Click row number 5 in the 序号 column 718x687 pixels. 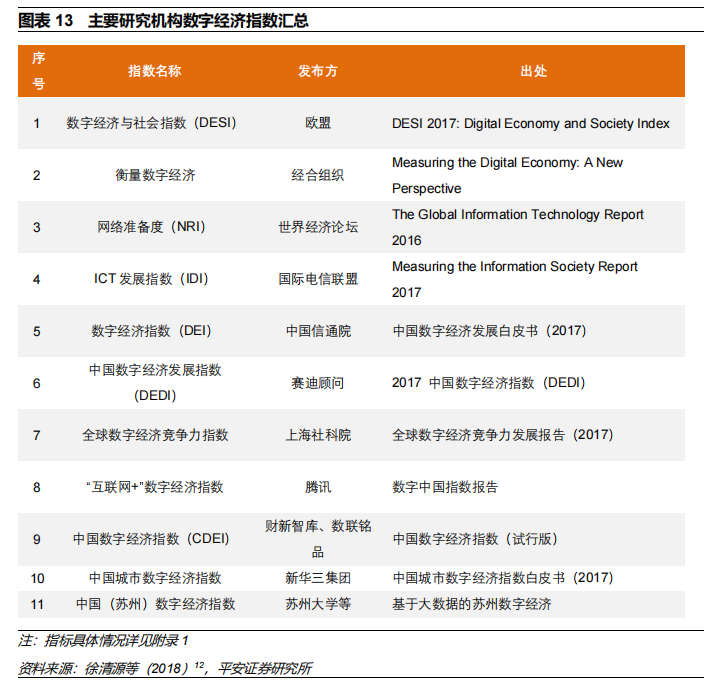pyautogui.click(x=37, y=331)
